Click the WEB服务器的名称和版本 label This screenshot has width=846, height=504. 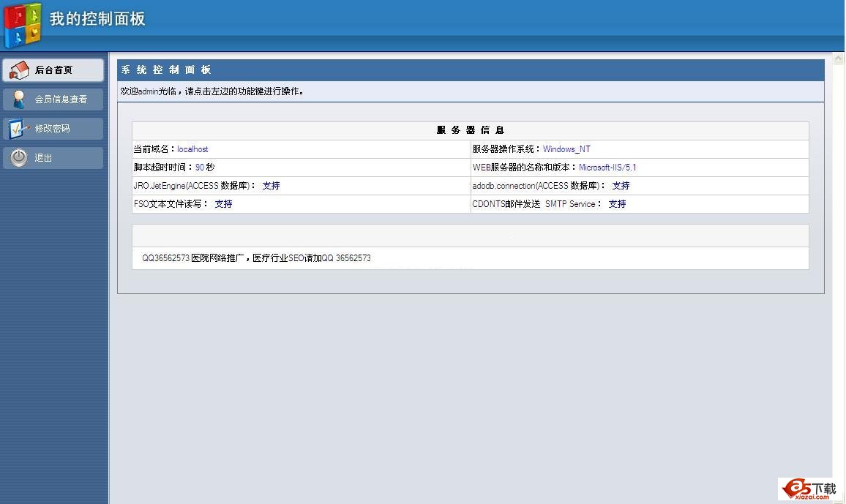click(x=525, y=167)
